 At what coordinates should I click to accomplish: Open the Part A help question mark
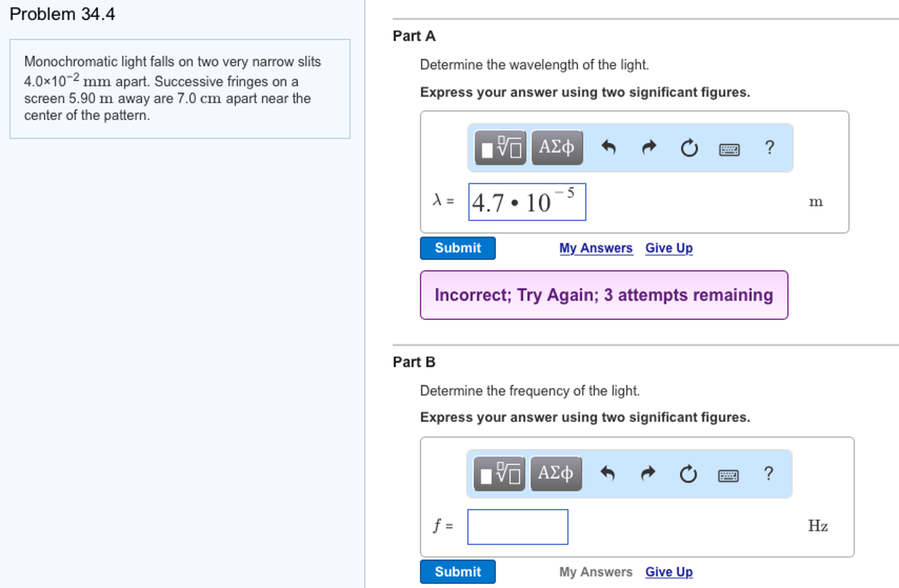point(769,147)
